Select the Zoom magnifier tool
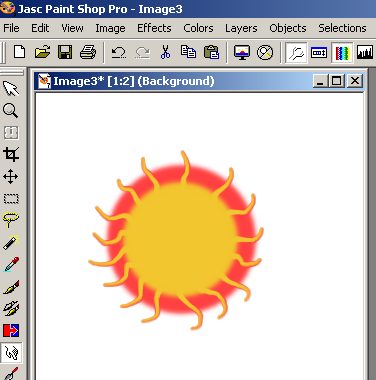 pos(11,110)
